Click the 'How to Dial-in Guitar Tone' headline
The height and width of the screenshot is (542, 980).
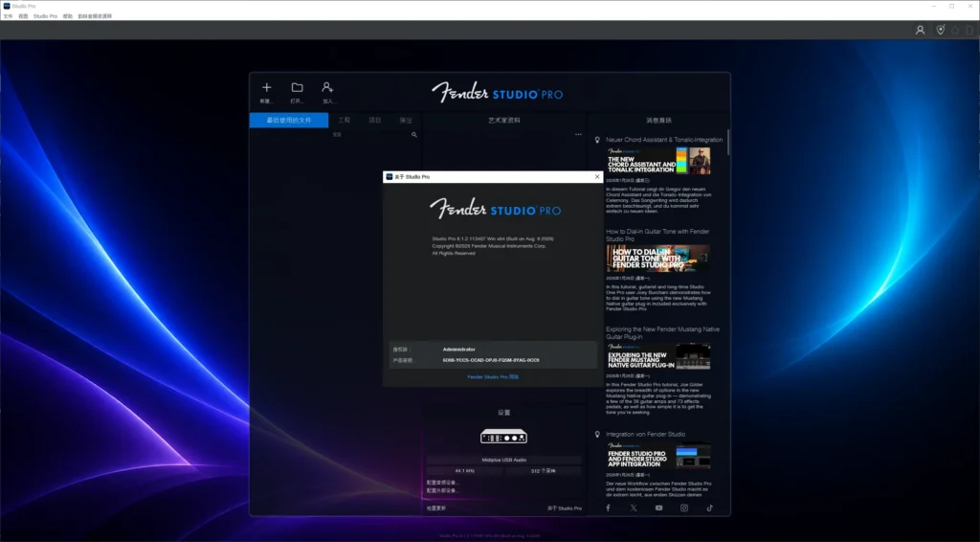[x=657, y=235]
